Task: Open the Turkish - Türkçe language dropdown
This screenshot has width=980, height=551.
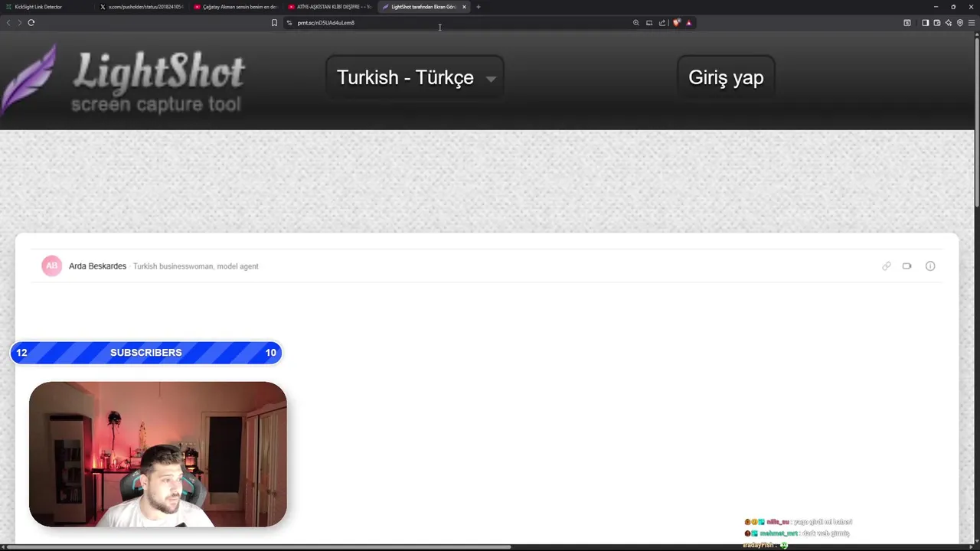Action: click(415, 77)
